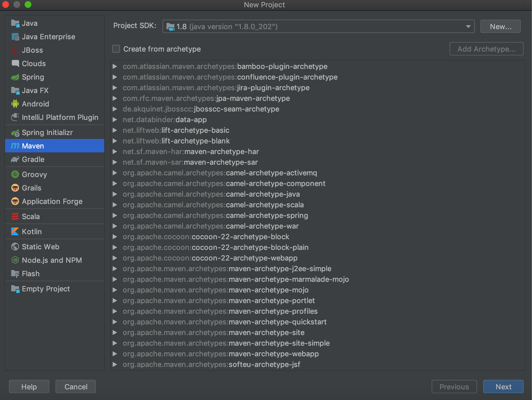Click the Add Archetype... button

point(486,49)
